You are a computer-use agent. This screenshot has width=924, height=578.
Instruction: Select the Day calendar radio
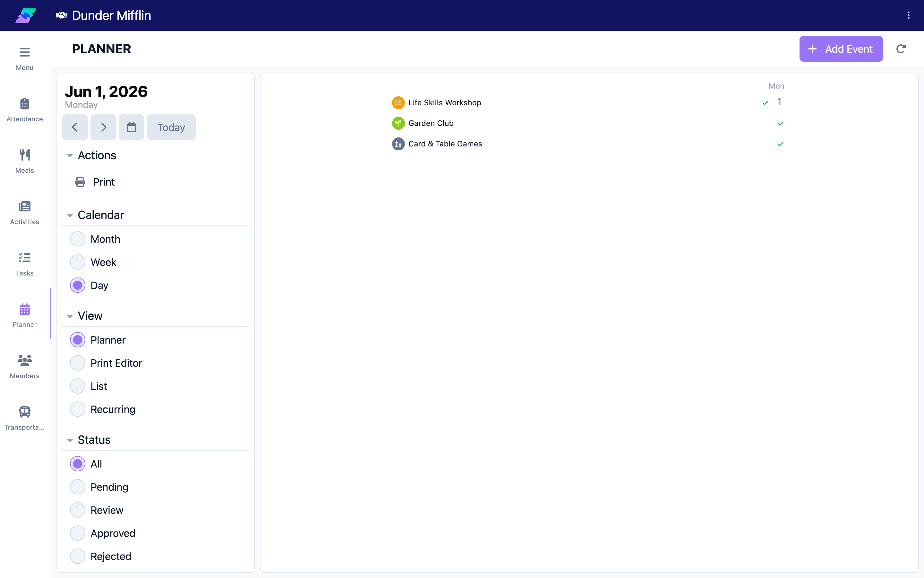78,285
